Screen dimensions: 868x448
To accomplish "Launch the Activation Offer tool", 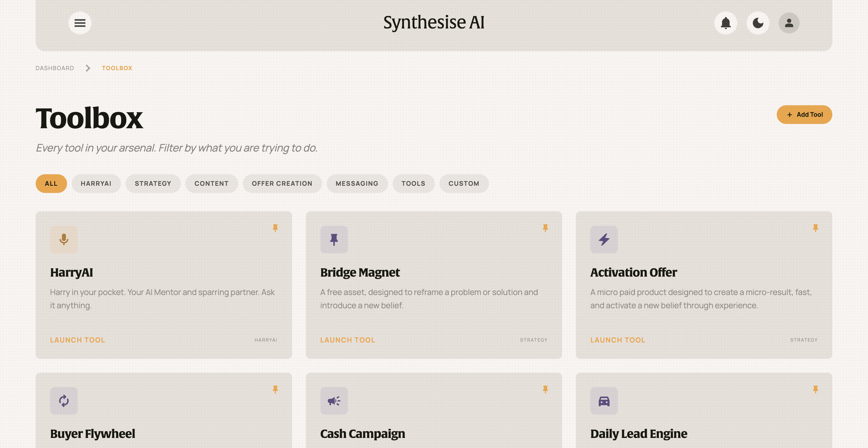I will 618,340.
